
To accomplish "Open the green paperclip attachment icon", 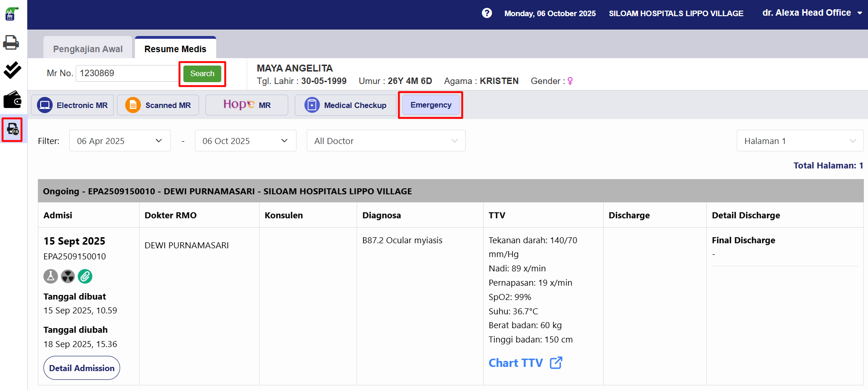I will pyautogui.click(x=85, y=276).
